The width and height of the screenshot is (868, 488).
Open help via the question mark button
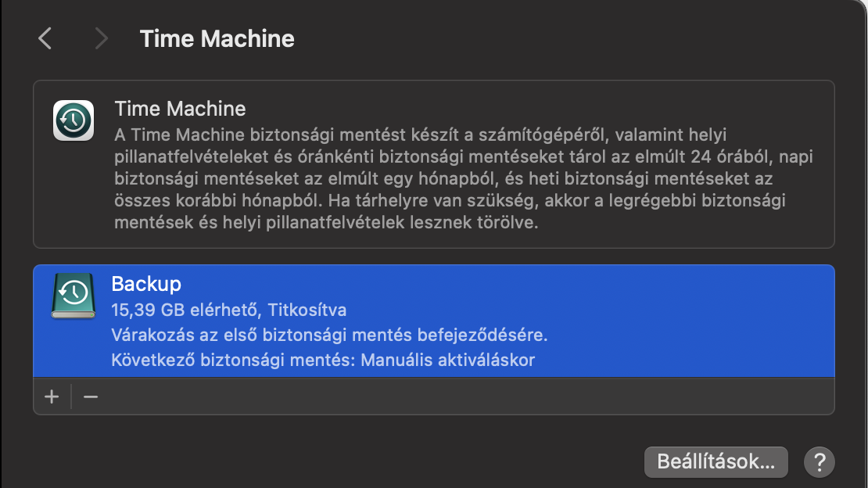tap(820, 462)
